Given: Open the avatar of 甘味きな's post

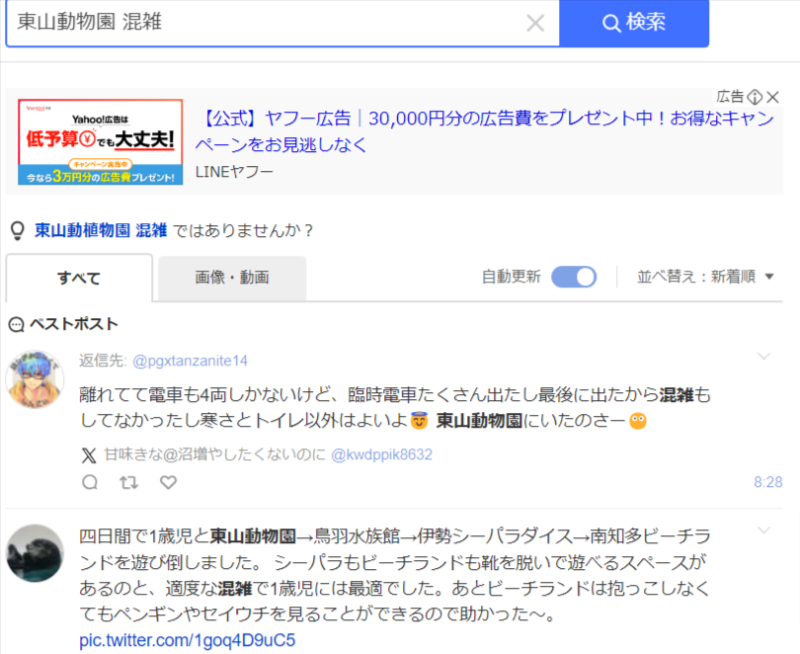Looking at the screenshot, I should coord(35,379).
